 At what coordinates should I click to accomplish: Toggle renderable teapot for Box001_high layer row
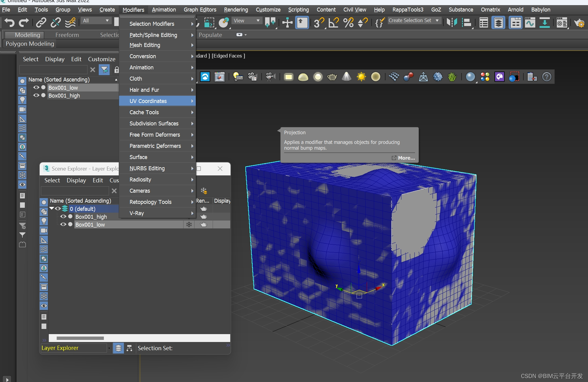tap(204, 217)
